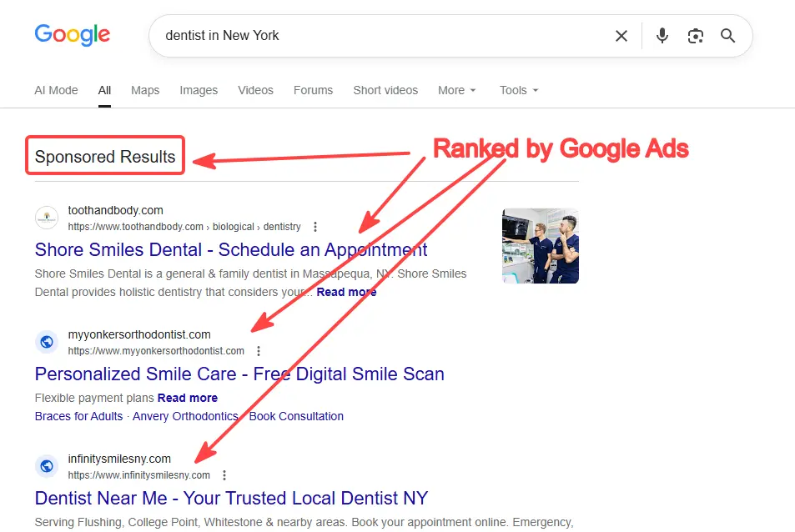Open Anvery Orthodontics sitelink
The image size is (795, 532).
pos(185,416)
